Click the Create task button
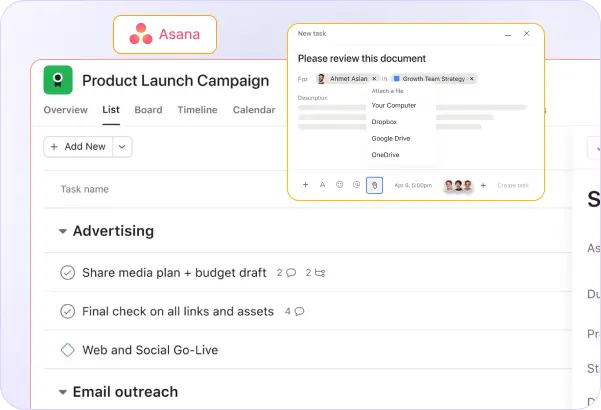The width and height of the screenshot is (601, 410). point(513,185)
